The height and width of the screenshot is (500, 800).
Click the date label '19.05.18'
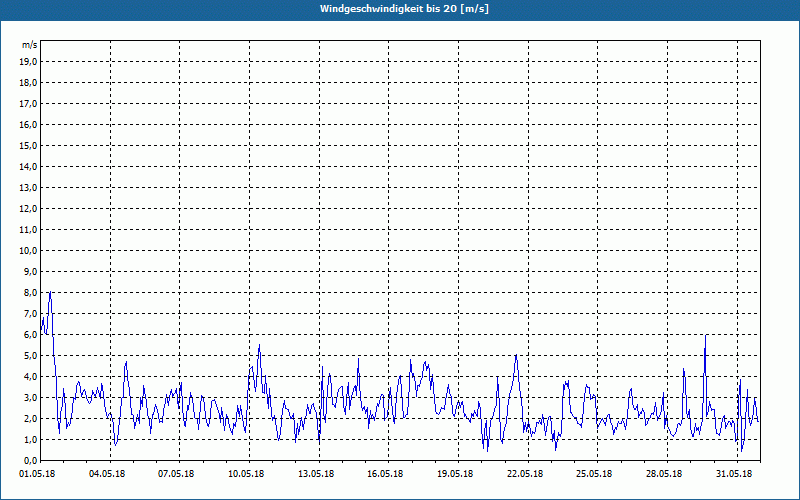coord(455,474)
